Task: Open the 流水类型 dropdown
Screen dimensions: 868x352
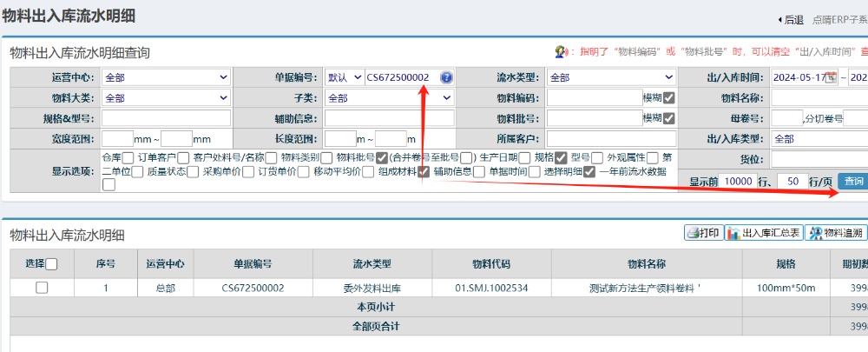Action: click(610, 77)
